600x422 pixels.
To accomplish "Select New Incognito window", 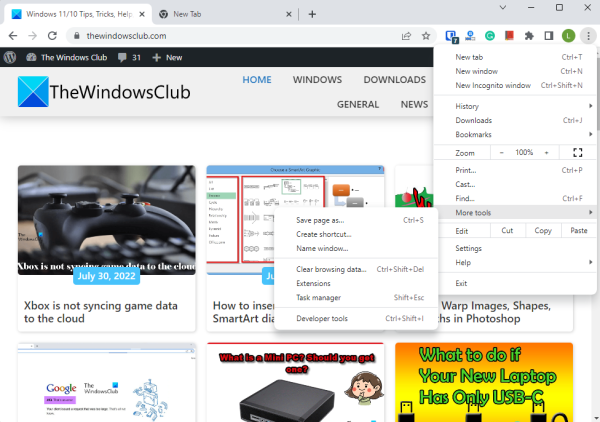I will [515, 85].
